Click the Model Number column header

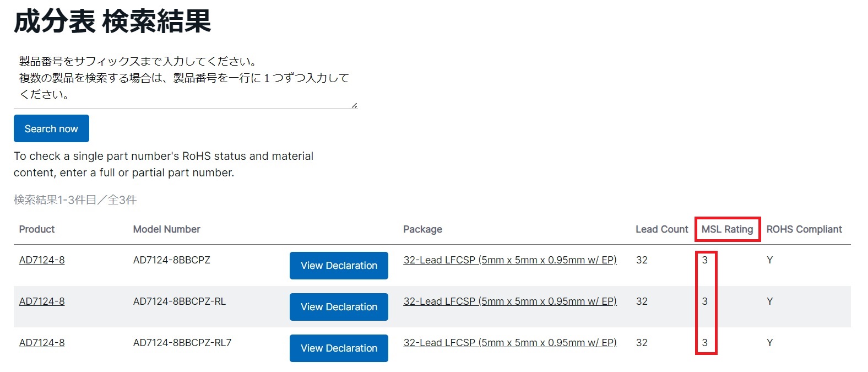[x=166, y=229]
